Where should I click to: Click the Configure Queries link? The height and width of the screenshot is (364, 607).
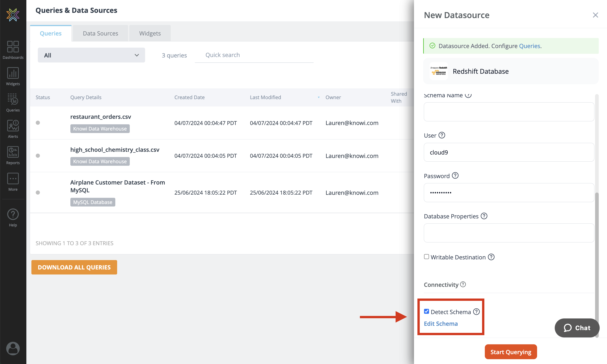[x=529, y=46]
